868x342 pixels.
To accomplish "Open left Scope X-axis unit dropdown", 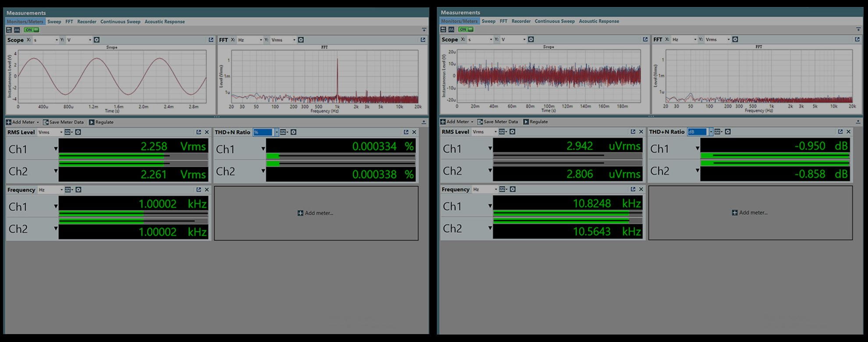I will (57, 40).
